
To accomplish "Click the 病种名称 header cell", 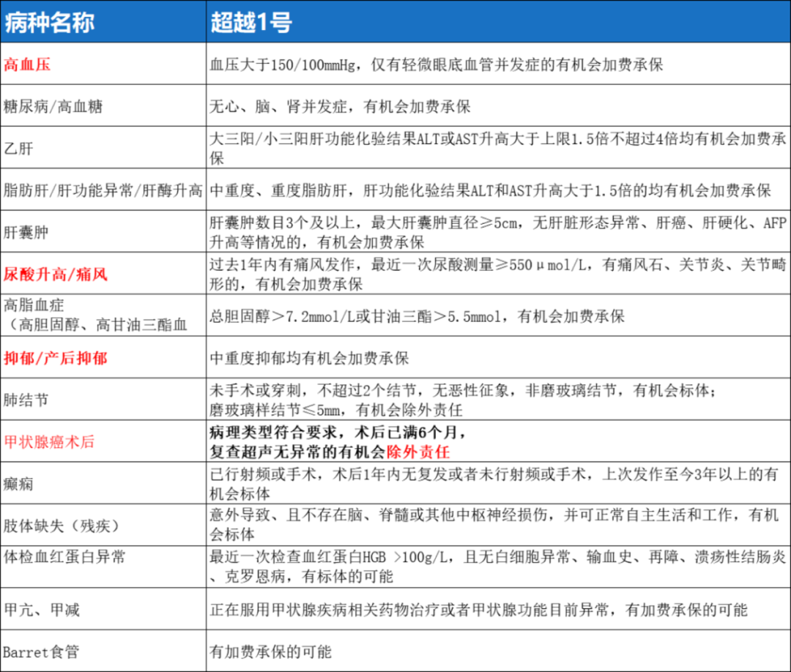I will pos(103,21).
